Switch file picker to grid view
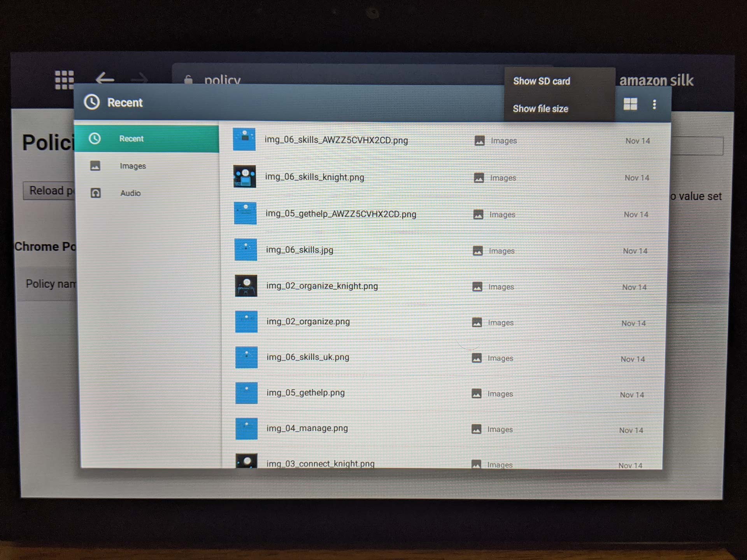 (x=630, y=104)
